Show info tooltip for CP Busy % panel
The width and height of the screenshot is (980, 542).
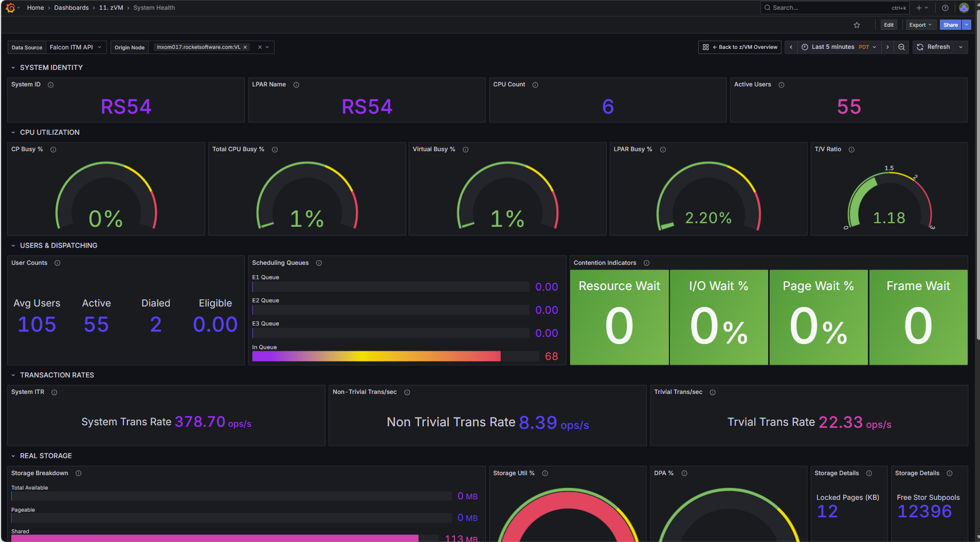pos(53,150)
